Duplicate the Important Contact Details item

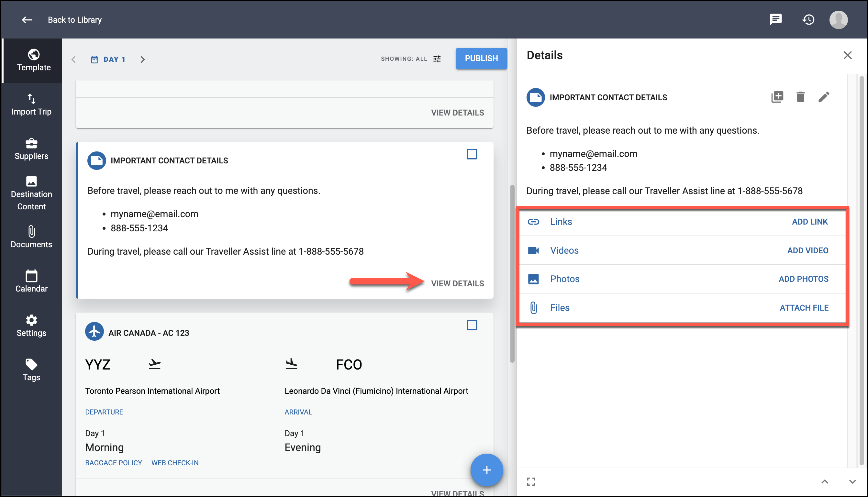[777, 97]
